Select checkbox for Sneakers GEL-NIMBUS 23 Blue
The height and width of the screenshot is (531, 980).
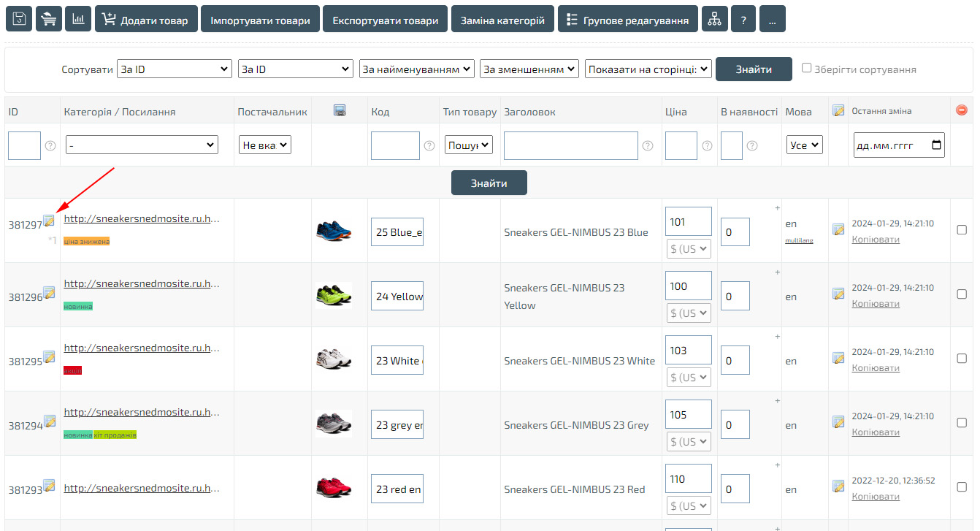961,229
